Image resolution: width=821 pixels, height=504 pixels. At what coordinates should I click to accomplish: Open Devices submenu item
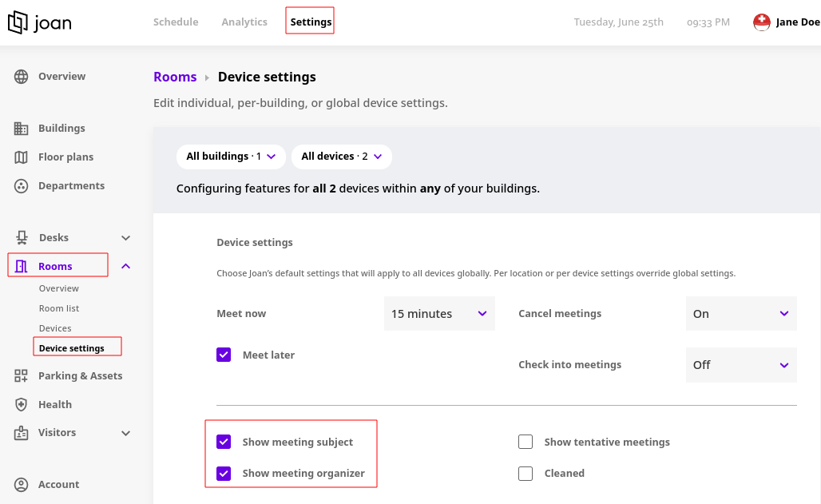(55, 328)
